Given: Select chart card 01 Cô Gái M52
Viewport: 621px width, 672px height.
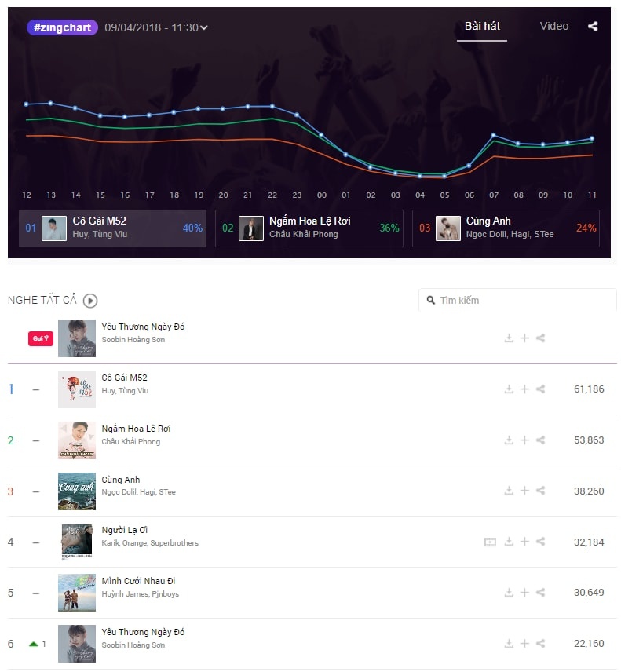Looking at the screenshot, I should tap(112, 228).
